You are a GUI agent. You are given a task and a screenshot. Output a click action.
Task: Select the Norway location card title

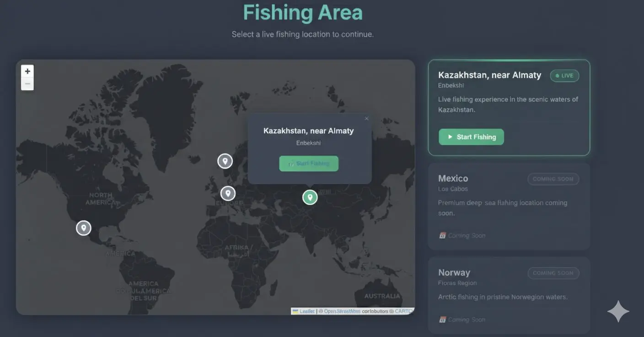pyautogui.click(x=454, y=273)
